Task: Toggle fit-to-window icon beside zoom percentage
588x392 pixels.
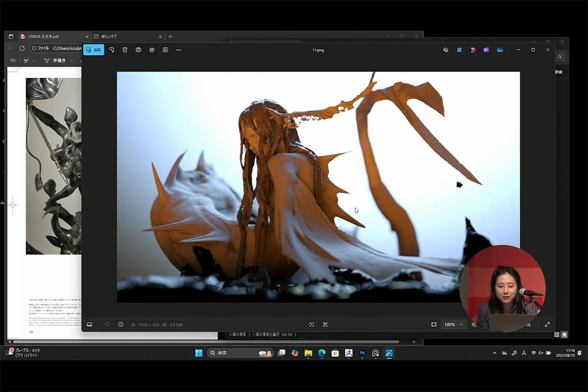Action: click(434, 324)
